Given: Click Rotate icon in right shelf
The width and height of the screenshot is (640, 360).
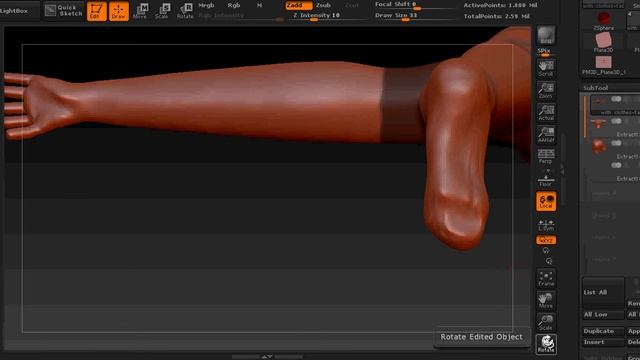Looking at the screenshot, I should 546,344.
